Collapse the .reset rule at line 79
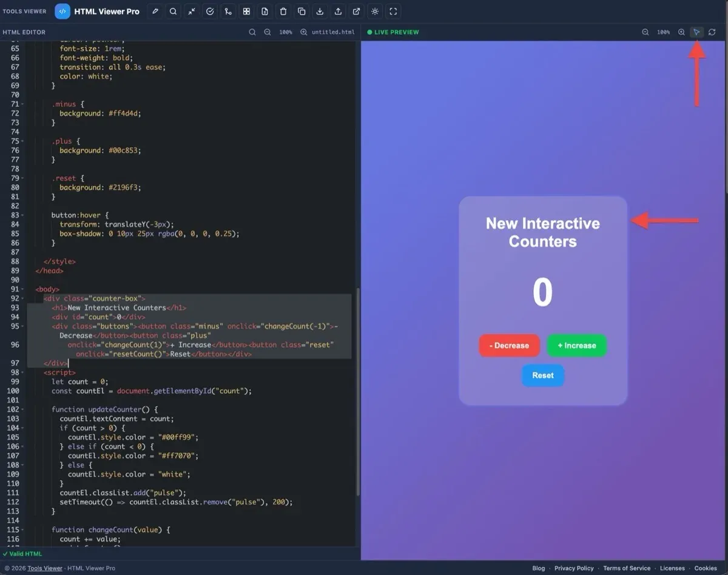The height and width of the screenshot is (575, 728). click(x=23, y=178)
